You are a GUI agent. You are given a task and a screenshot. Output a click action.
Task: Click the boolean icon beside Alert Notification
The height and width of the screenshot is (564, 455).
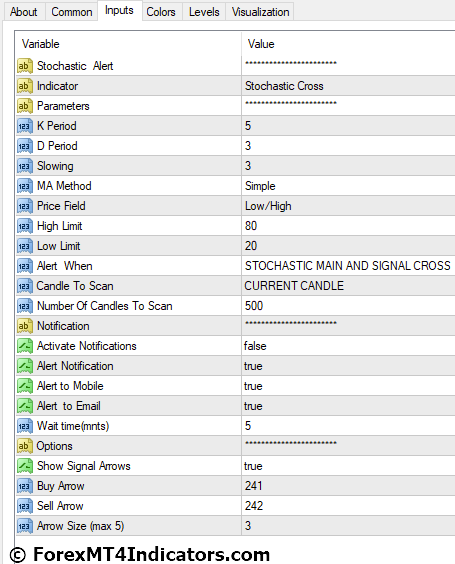(25, 366)
